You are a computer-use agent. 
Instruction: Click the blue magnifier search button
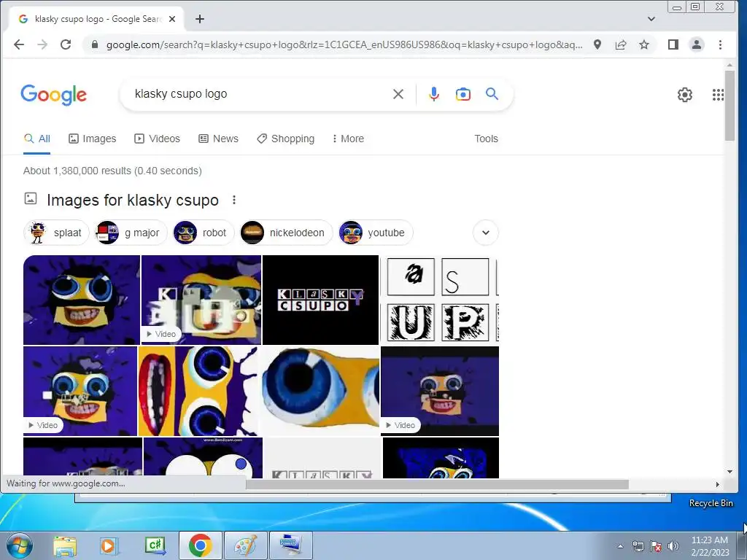click(x=492, y=94)
